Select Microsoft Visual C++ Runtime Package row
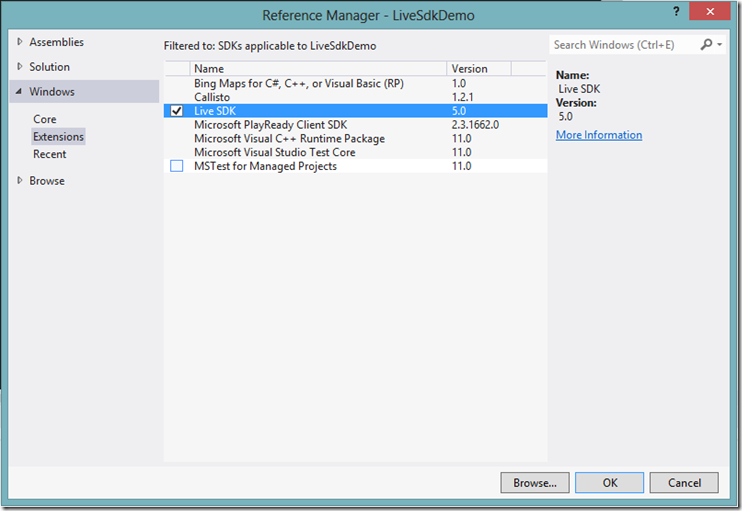 (355, 139)
